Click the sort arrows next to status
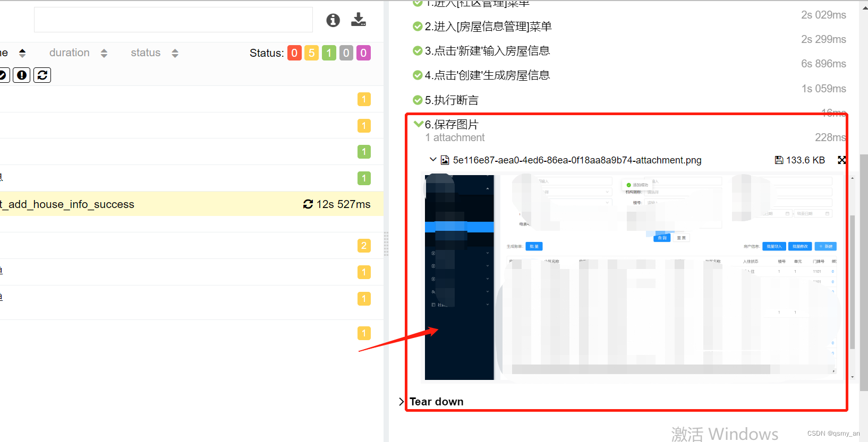The image size is (868, 442). click(x=175, y=53)
